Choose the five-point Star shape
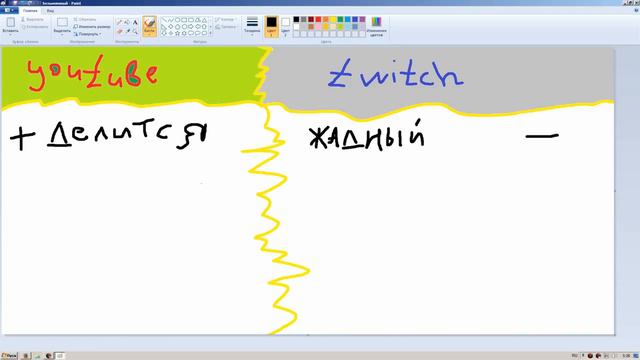 point(178,33)
